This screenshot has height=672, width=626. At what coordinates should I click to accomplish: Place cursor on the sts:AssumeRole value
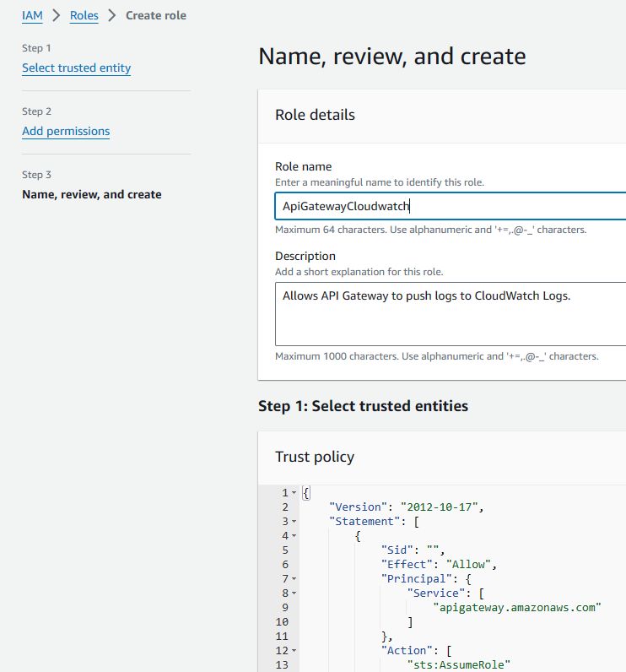(x=457, y=664)
